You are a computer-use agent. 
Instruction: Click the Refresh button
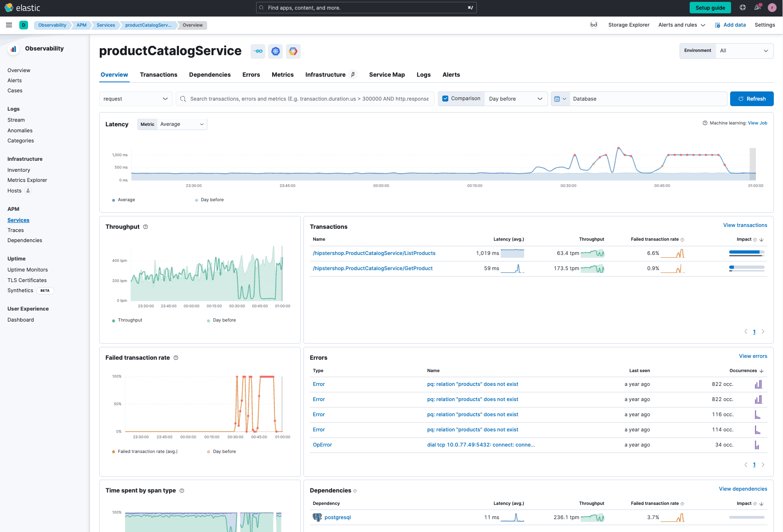[751, 99]
